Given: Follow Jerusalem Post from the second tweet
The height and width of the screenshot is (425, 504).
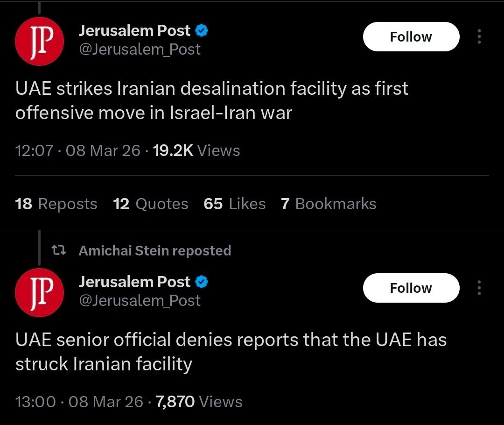Looking at the screenshot, I should tap(411, 288).
